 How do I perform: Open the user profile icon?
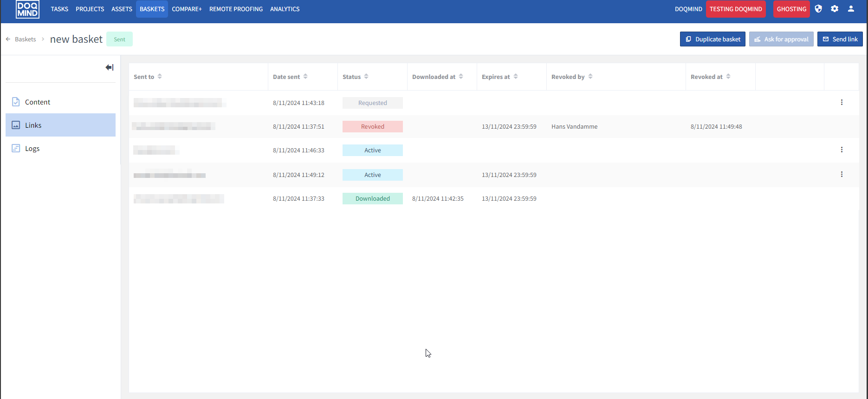[x=851, y=9]
